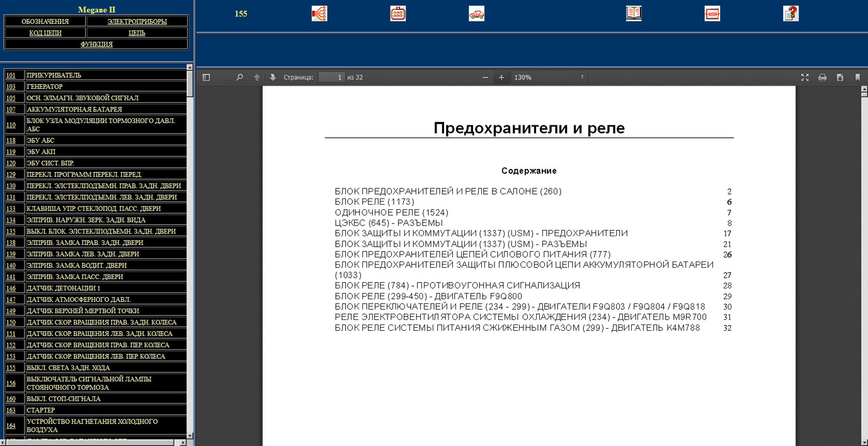Toggle the PDF sidebar panel
Screen dimensions: 868x446
click(x=206, y=77)
